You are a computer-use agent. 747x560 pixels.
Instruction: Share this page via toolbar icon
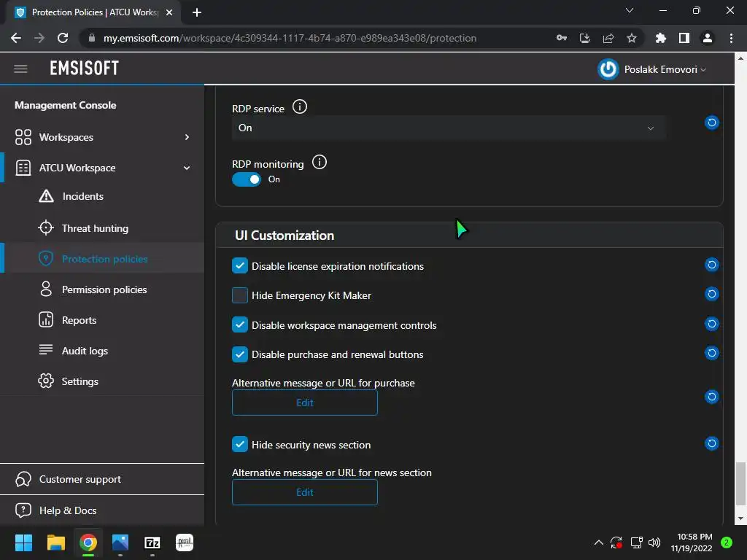608,38
